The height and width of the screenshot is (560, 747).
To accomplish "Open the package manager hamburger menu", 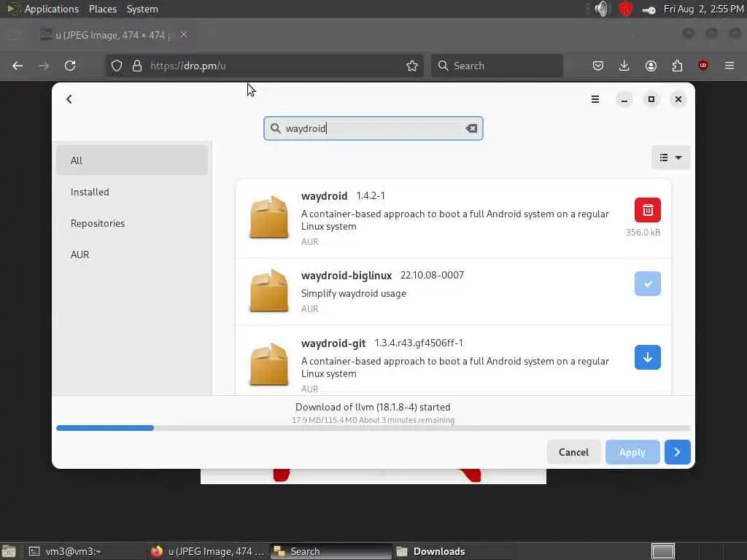I will [x=595, y=99].
